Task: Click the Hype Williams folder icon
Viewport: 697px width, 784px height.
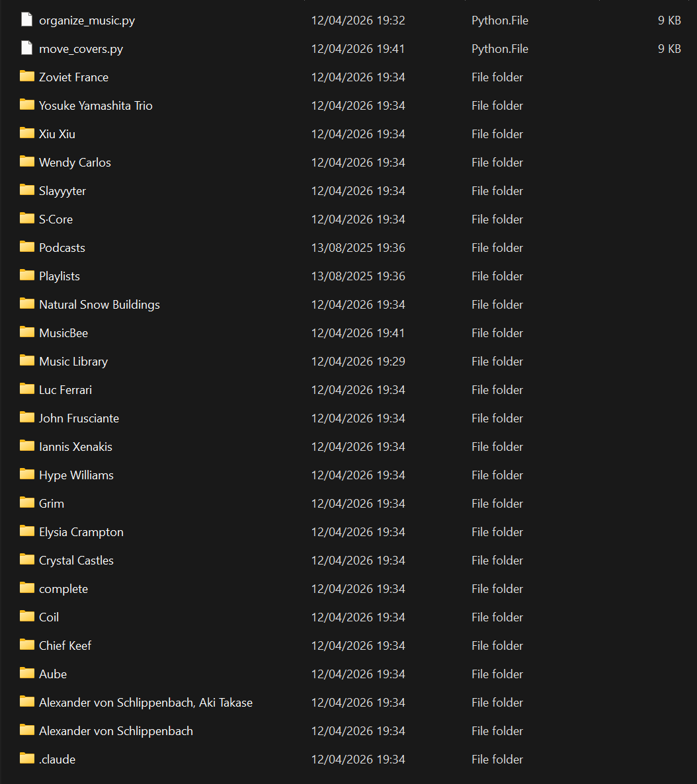Action: click(x=27, y=474)
